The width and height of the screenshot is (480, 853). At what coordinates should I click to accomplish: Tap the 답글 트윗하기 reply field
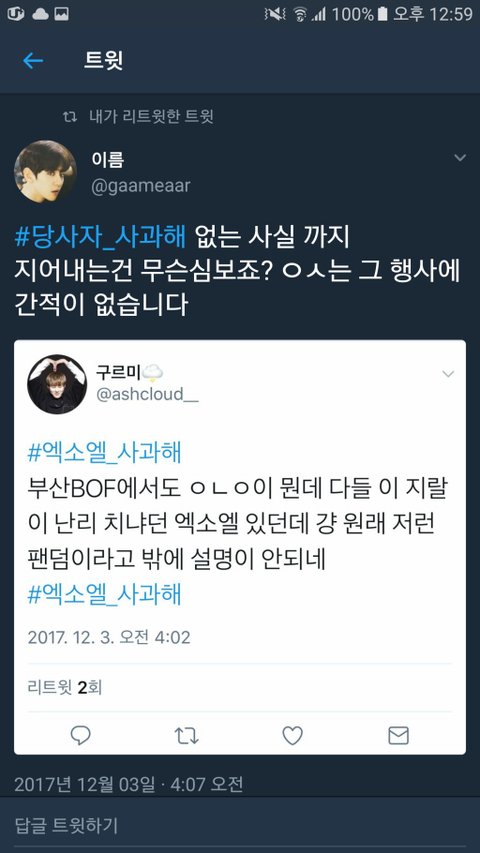point(240,825)
